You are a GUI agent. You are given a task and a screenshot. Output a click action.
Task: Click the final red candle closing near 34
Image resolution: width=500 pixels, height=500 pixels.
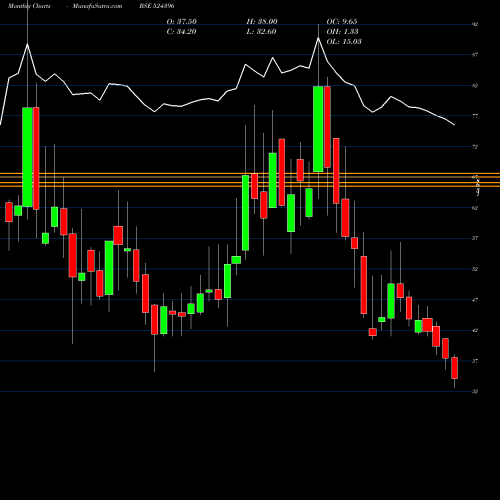454,368
